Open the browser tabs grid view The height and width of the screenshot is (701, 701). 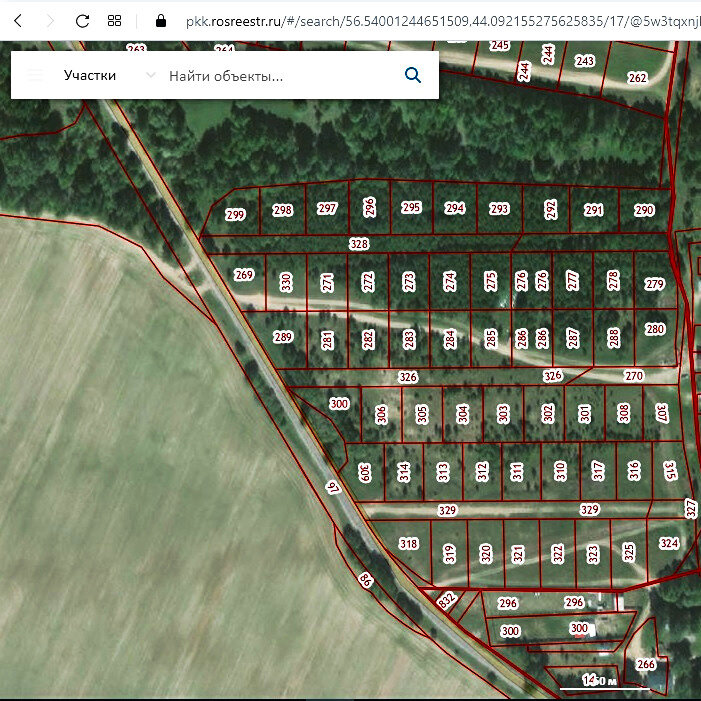click(x=114, y=21)
